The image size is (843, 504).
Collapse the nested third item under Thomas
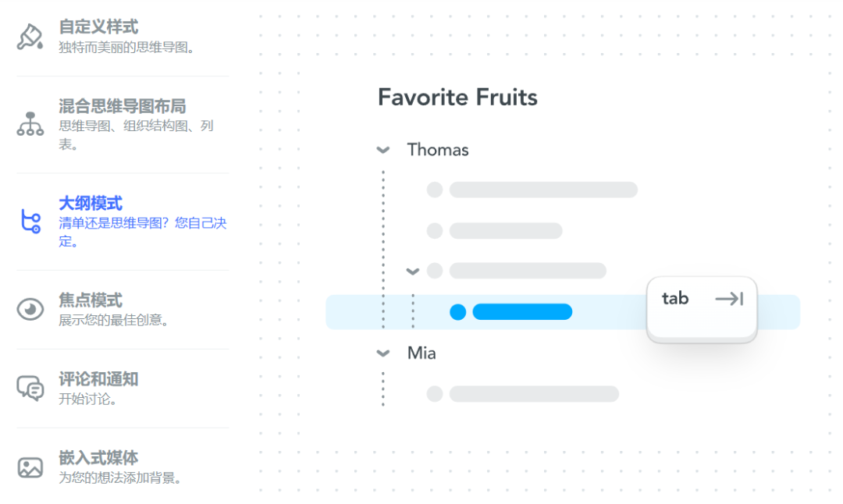(413, 272)
